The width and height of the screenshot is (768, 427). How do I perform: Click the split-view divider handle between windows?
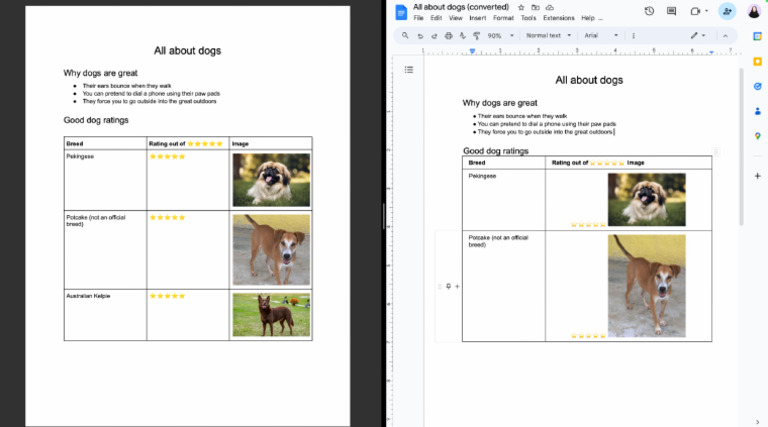[384, 215]
